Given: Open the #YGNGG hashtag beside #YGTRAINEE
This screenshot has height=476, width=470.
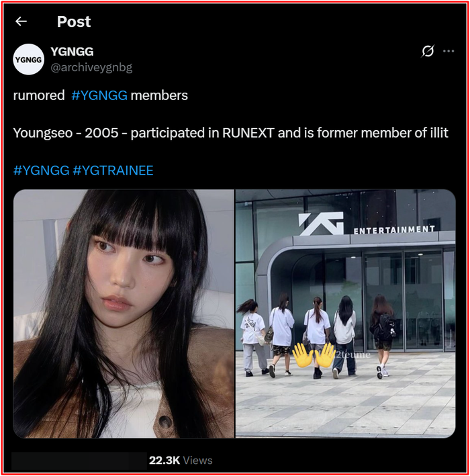Looking at the screenshot, I should pos(41,171).
